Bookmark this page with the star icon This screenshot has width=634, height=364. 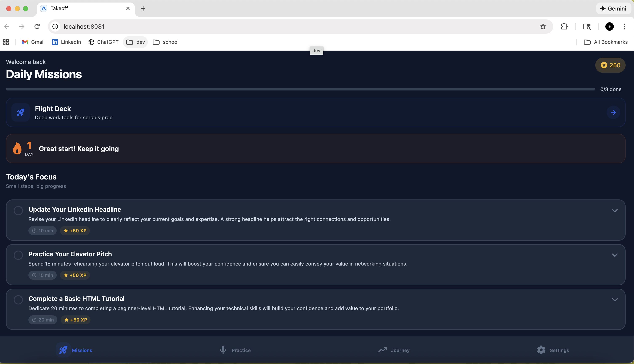(x=543, y=27)
